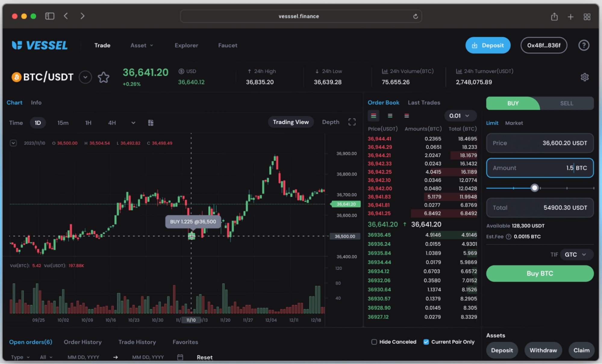Image resolution: width=602 pixels, height=364 pixels.
Task: Enable Current Pair Only checkbox
Action: click(426, 342)
